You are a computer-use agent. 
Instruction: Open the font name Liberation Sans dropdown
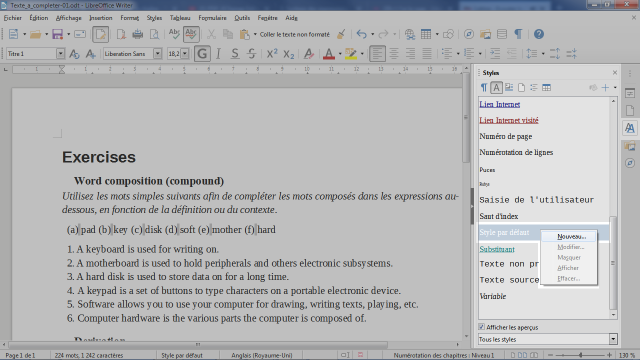[x=157, y=53]
